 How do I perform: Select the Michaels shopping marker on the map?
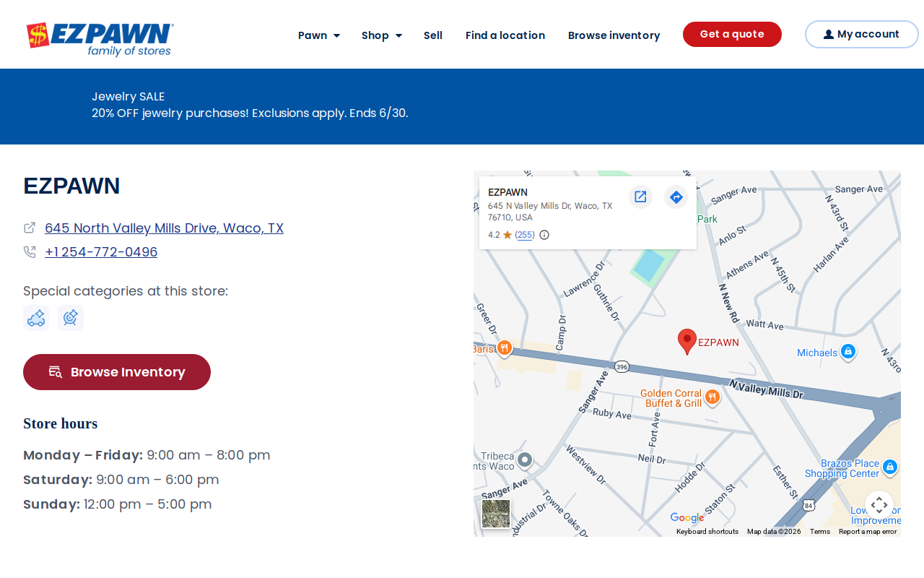coord(848,352)
